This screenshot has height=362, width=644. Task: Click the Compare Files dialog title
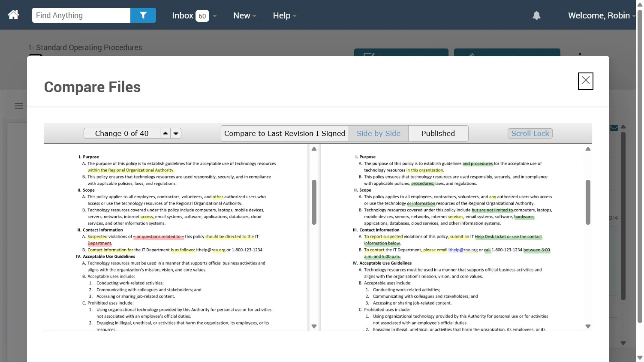(x=92, y=87)
